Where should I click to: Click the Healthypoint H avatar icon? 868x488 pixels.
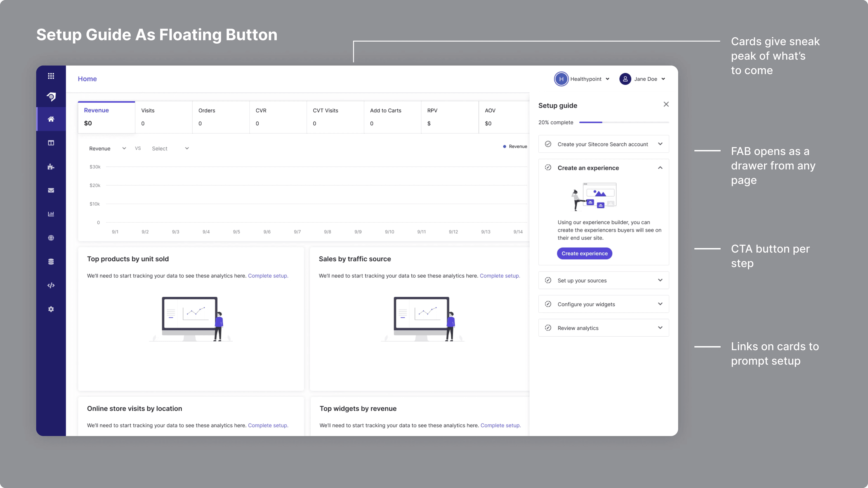click(561, 79)
